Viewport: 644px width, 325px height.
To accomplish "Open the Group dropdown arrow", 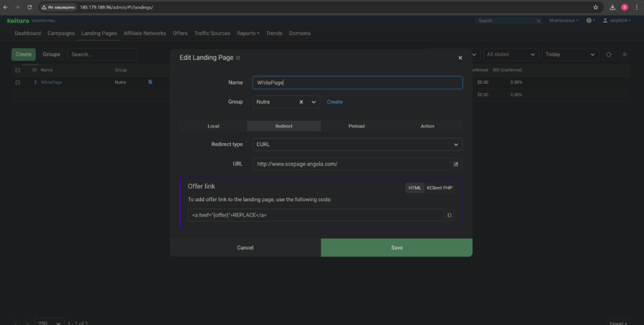I will (314, 102).
